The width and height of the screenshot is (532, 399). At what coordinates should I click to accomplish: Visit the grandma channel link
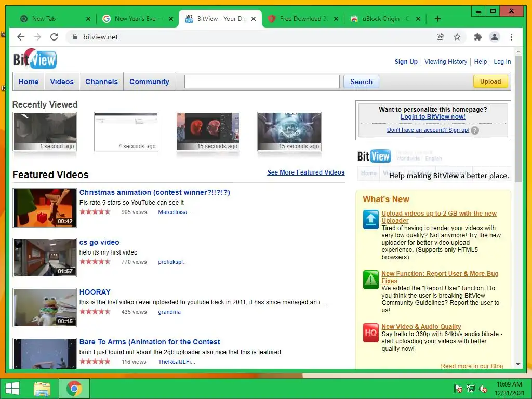click(x=169, y=312)
